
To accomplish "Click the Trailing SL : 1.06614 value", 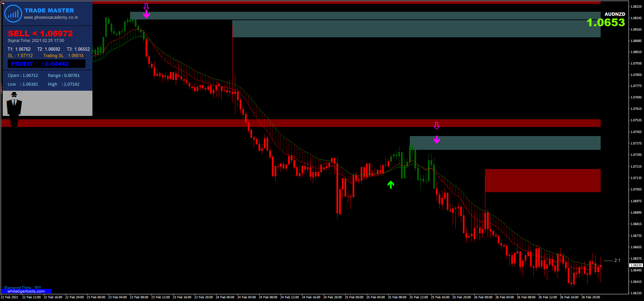I will (x=63, y=56).
